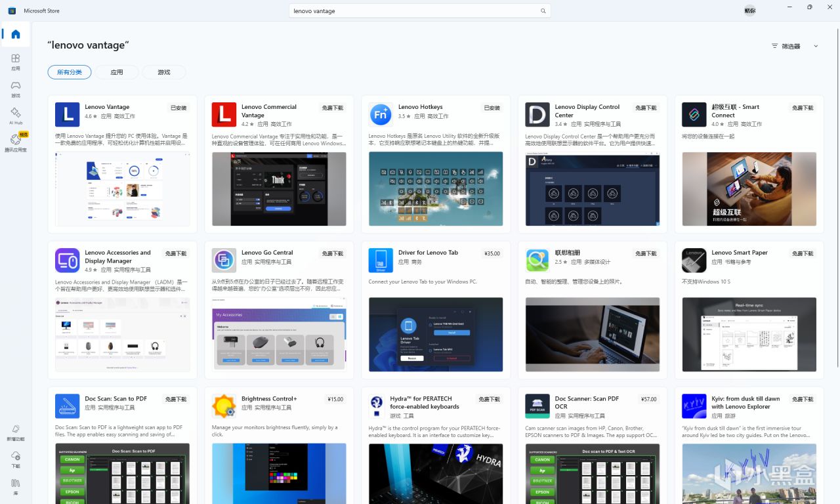Open the Lenovo Go Central screenshot thumbnail
Image resolution: width=840 pixels, height=504 pixels.
pyautogui.click(x=279, y=335)
